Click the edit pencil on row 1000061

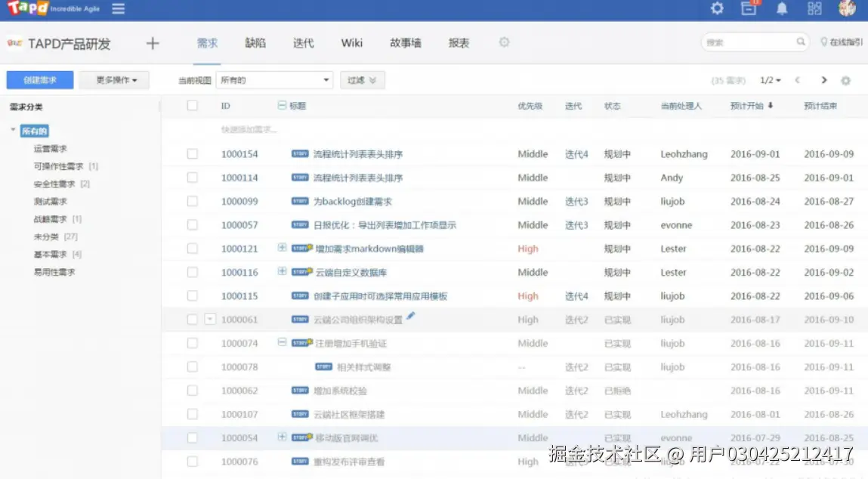[x=410, y=316]
